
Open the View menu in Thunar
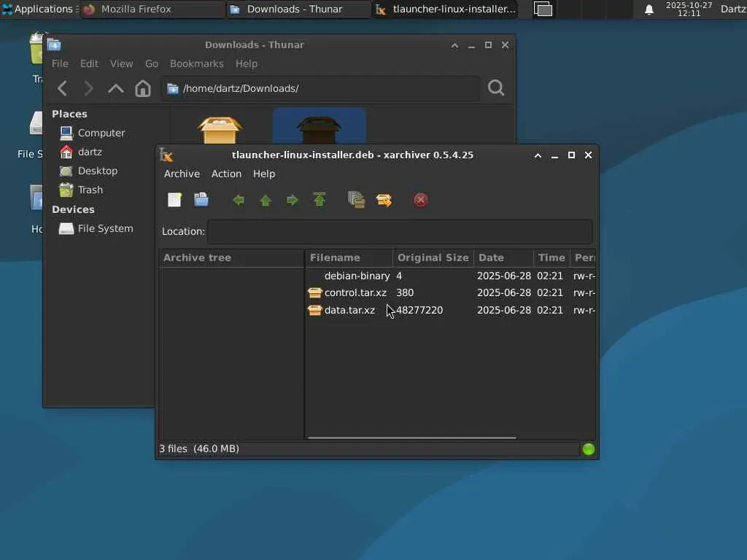pyautogui.click(x=122, y=64)
